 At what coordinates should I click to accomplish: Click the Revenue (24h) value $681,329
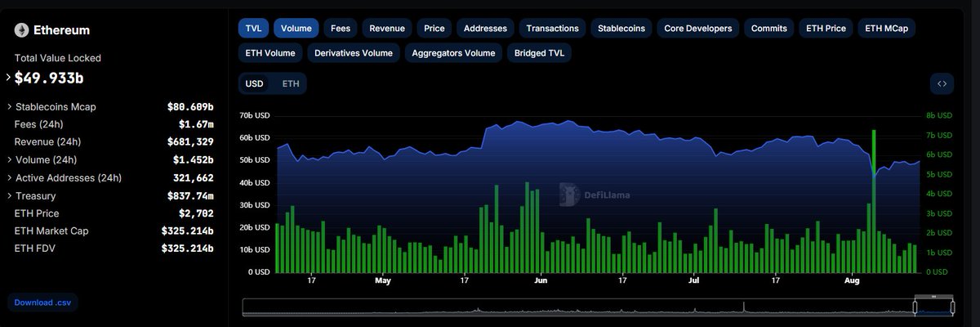click(x=190, y=142)
